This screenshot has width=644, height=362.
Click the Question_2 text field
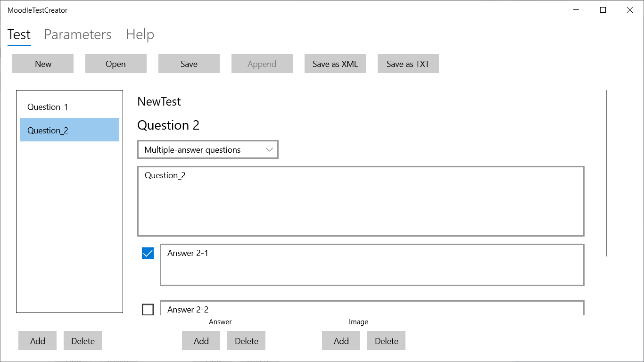point(361,201)
